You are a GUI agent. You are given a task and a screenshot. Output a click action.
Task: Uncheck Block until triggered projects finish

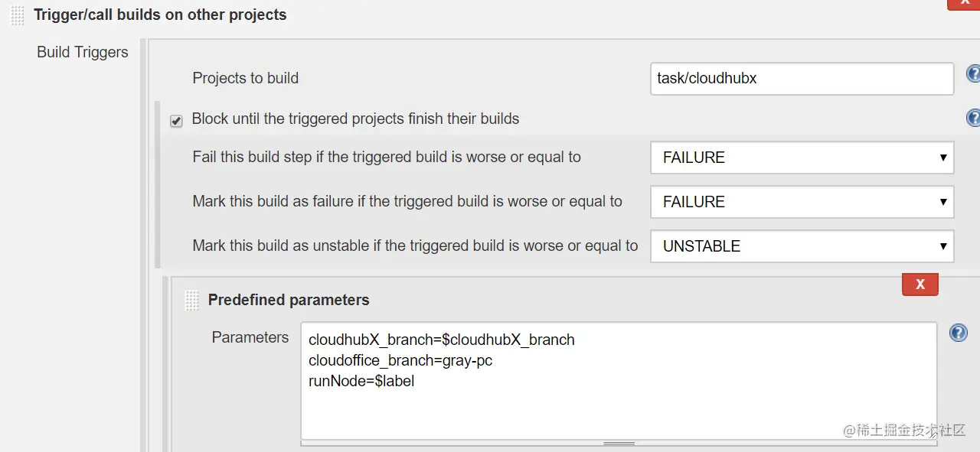coord(176,121)
